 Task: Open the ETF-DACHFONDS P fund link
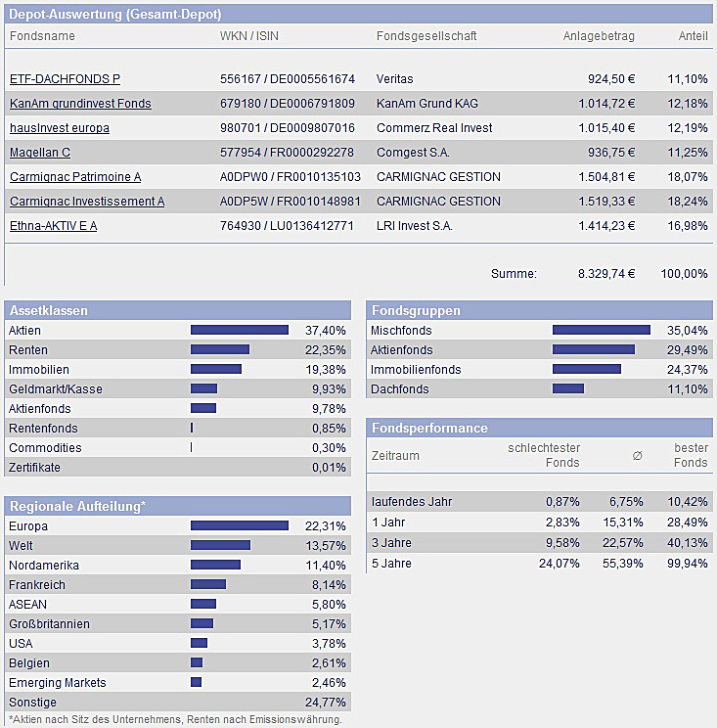click(x=65, y=78)
